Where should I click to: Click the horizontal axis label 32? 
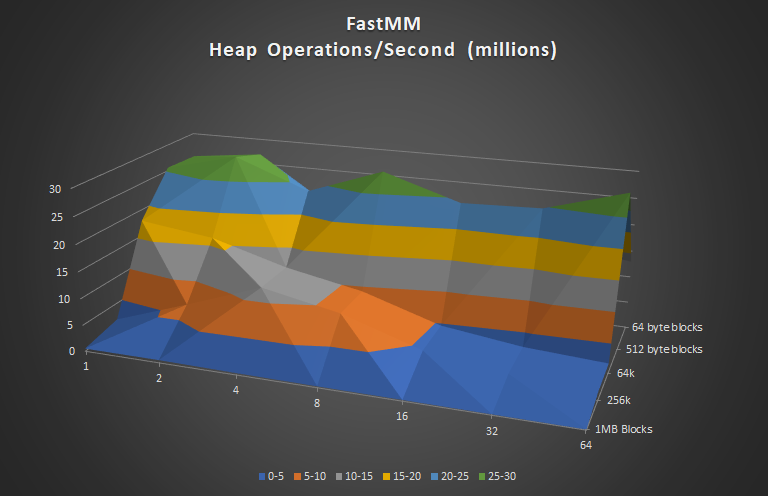pyautogui.click(x=492, y=431)
